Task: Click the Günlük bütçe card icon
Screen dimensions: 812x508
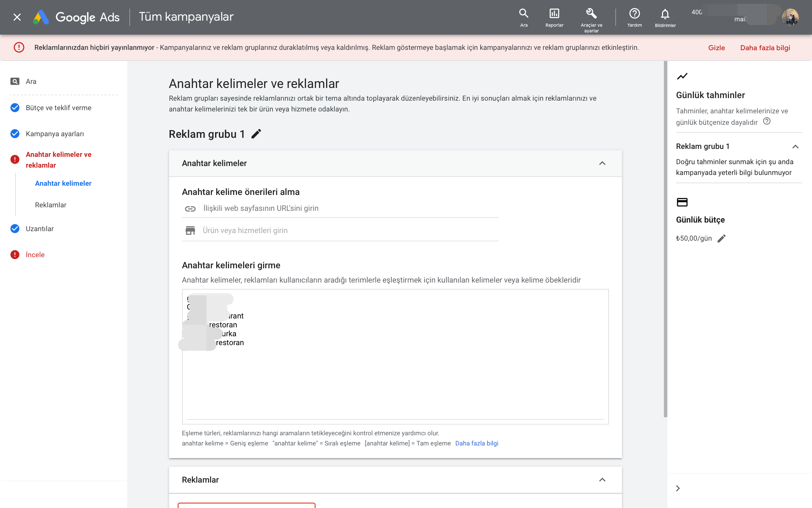Action: point(682,202)
